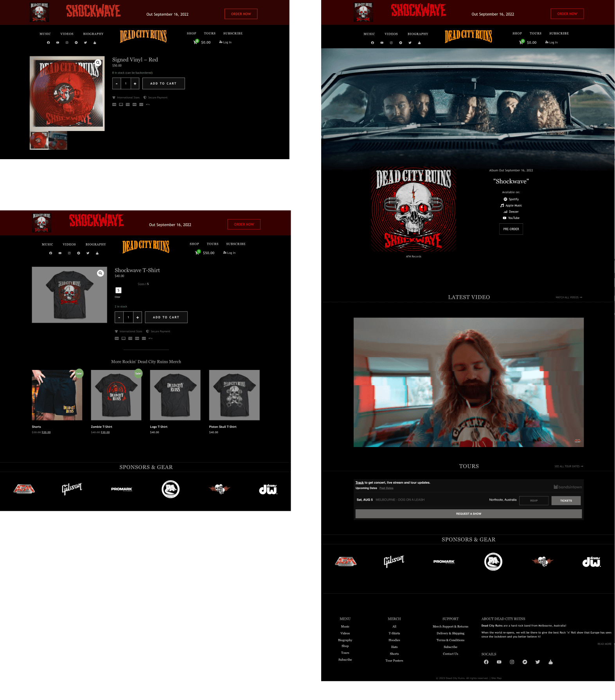Click the footer YouTube icon under Socails
Screen dimensions: 615x700
point(499,662)
